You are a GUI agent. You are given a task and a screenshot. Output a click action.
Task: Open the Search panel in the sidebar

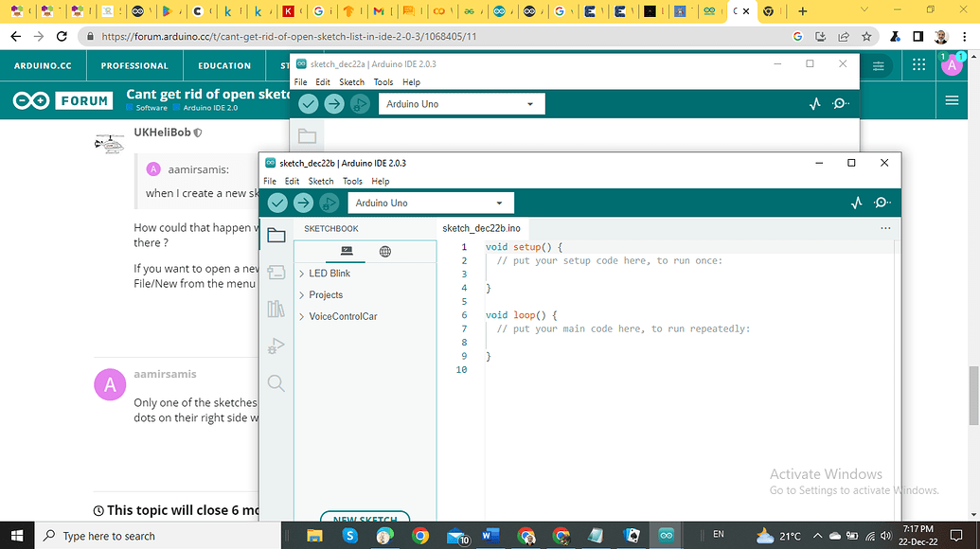[x=276, y=383]
